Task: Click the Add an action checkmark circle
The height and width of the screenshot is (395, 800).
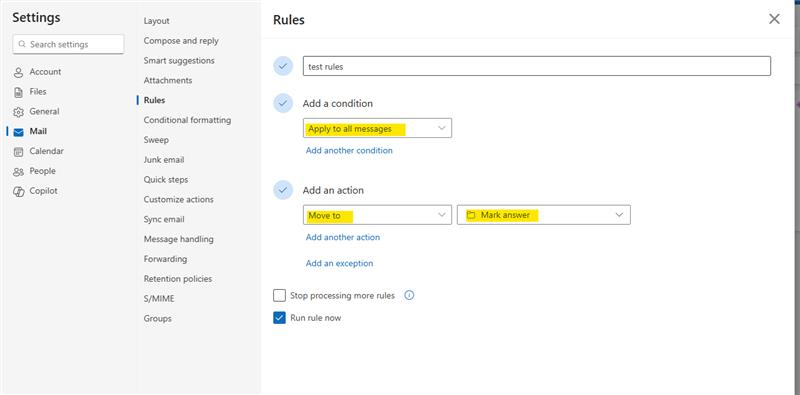Action: point(283,190)
